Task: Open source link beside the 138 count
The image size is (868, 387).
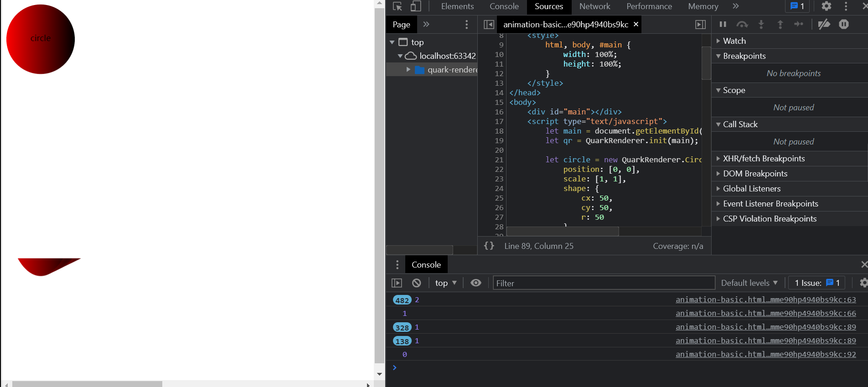Action: tap(766, 341)
